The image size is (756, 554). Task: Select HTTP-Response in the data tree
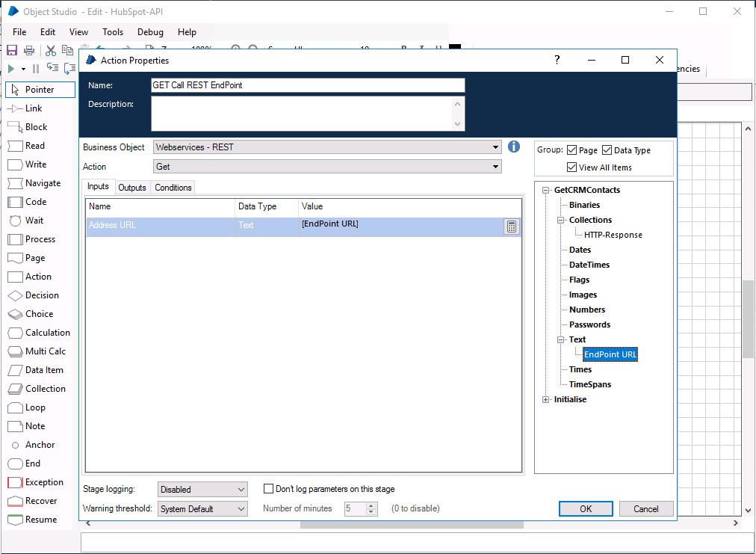coord(613,235)
